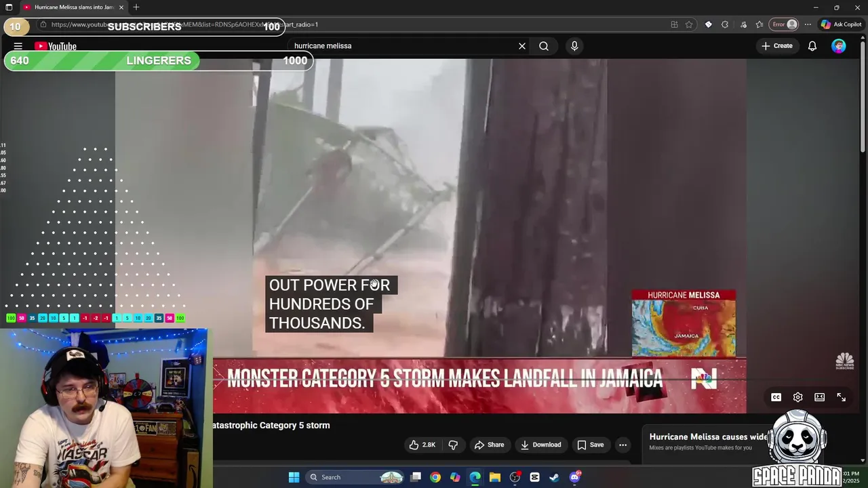The height and width of the screenshot is (488, 868).
Task: Open File Explorer from the taskbar
Action: (x=495, y=477)
